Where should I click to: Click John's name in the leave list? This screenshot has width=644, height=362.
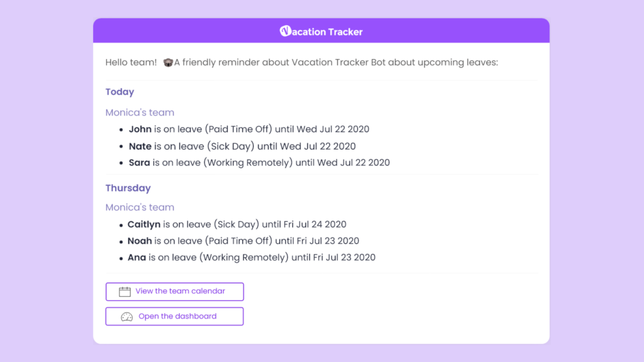(140, 129)
